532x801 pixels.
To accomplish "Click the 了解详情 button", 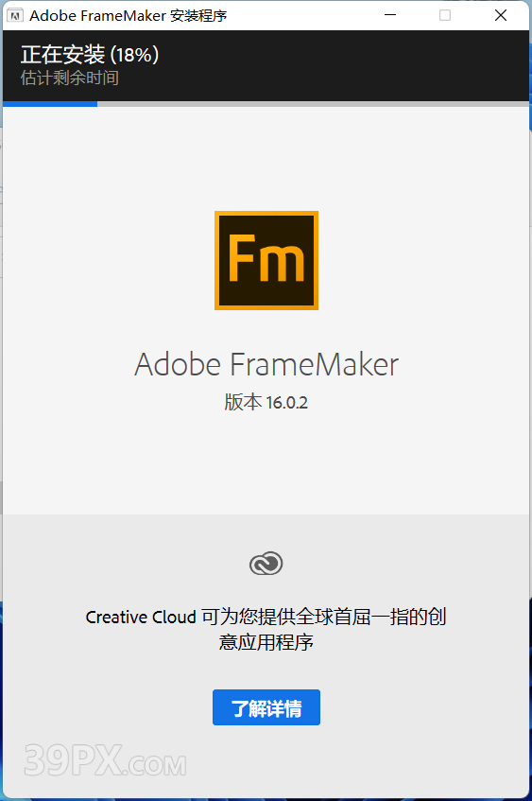I will pos(266,707).
